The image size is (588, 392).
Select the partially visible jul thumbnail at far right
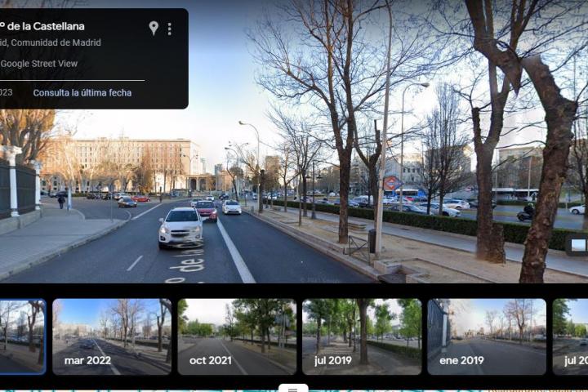tap(570, 336)
